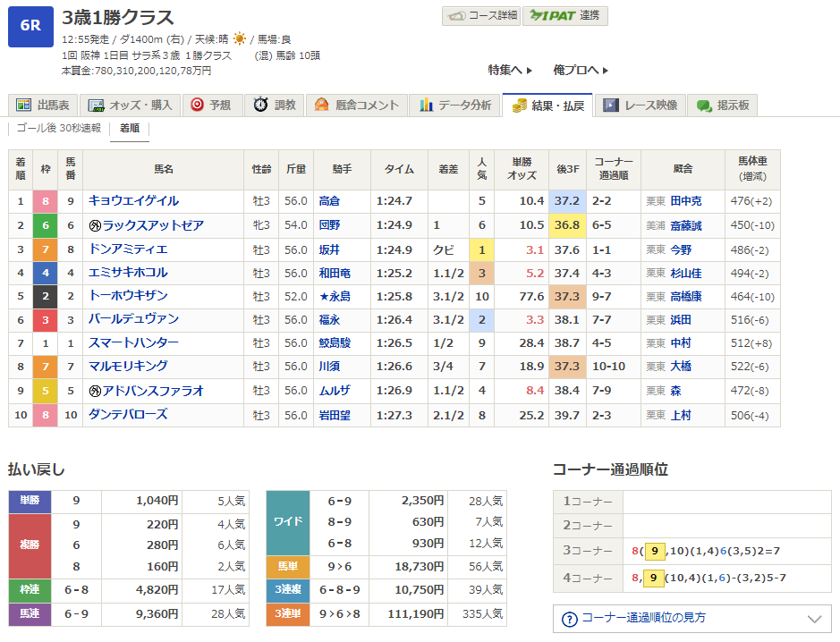Viewport: 840px width, 642px height.
Task: Select the 着順 sub-tab
Action: click(x=129, y=128)
